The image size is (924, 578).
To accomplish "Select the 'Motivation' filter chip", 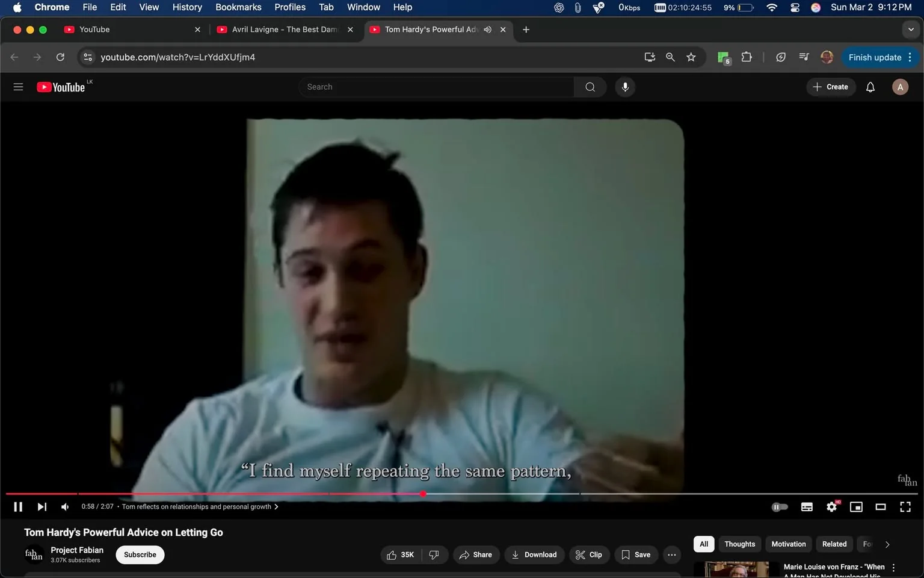I will point(788,544).
